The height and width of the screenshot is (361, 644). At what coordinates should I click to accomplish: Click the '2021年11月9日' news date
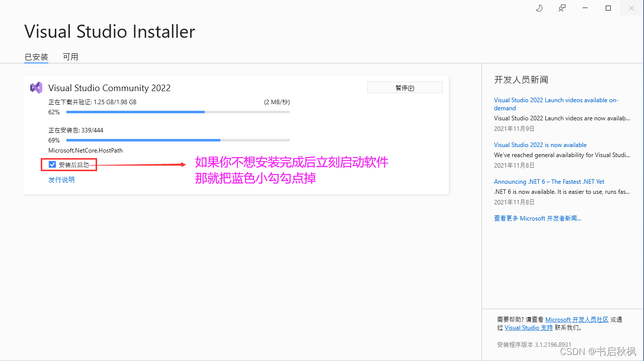click(514, 129)
